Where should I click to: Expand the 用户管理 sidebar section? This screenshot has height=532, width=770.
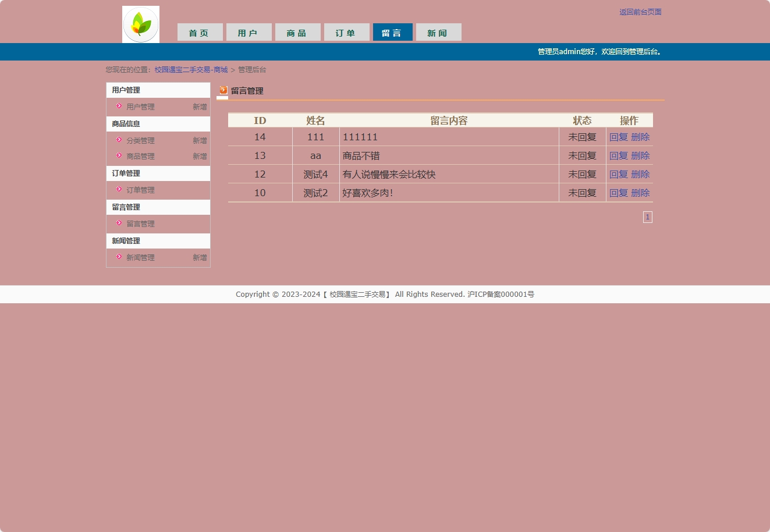pyautogui.click(x=125, y=90)
